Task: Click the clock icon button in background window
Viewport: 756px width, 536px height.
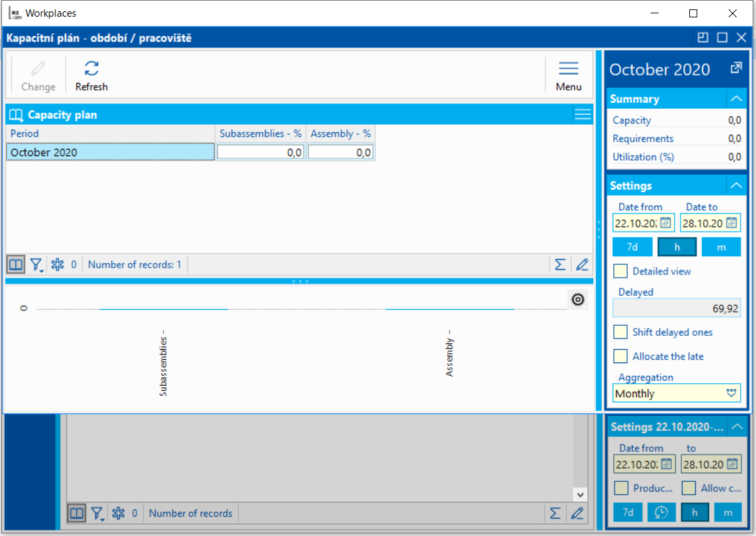Action: coord(661,512)
